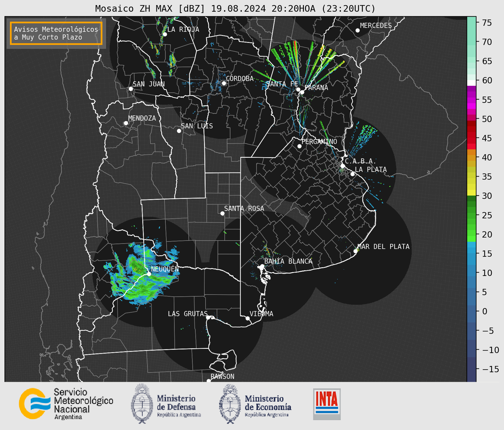The width and height of the screenshot is (504, 430).
Task: Click the MENDOZA label text
Action: click(142, 118)
